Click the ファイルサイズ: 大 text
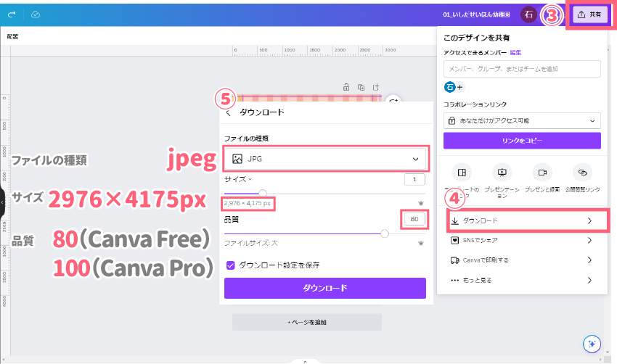617x364 pixels. [x=251, y=244]
